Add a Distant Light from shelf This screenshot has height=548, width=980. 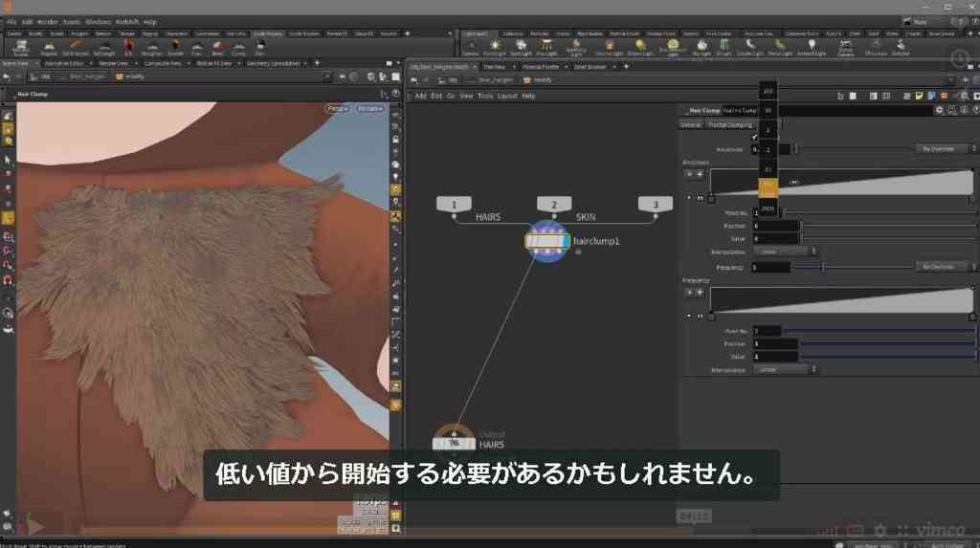click(640, 48)
